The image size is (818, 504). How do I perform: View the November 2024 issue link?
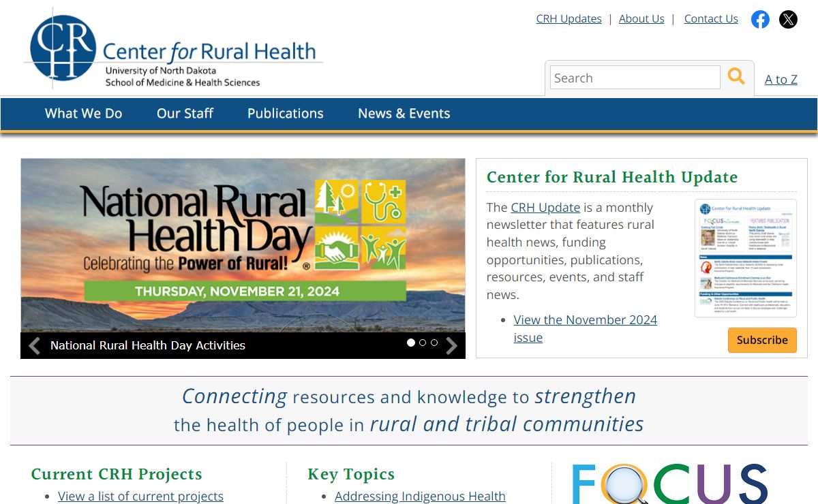(x=586, y=328)
